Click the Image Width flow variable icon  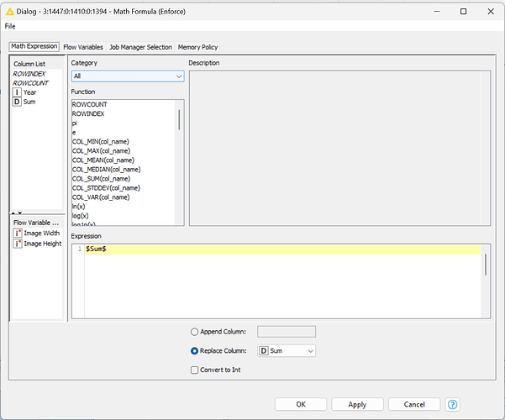coord(17,234)
